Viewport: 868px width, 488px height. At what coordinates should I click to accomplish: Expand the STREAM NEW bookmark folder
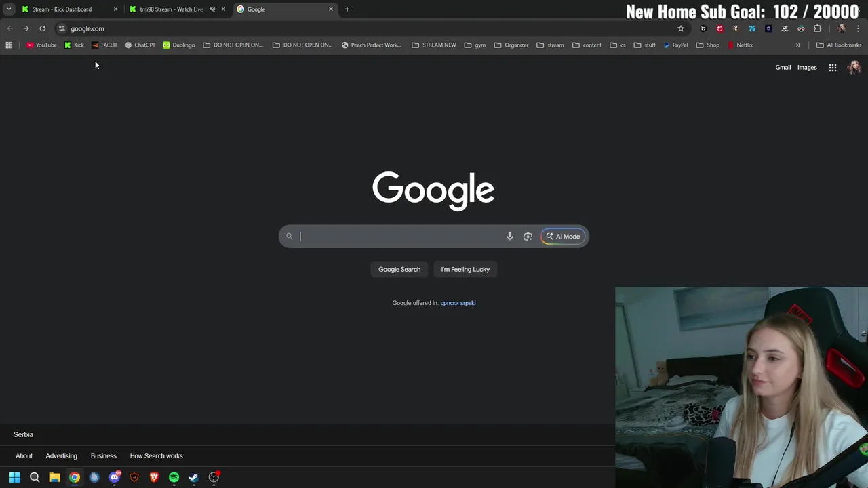point(434,45)
